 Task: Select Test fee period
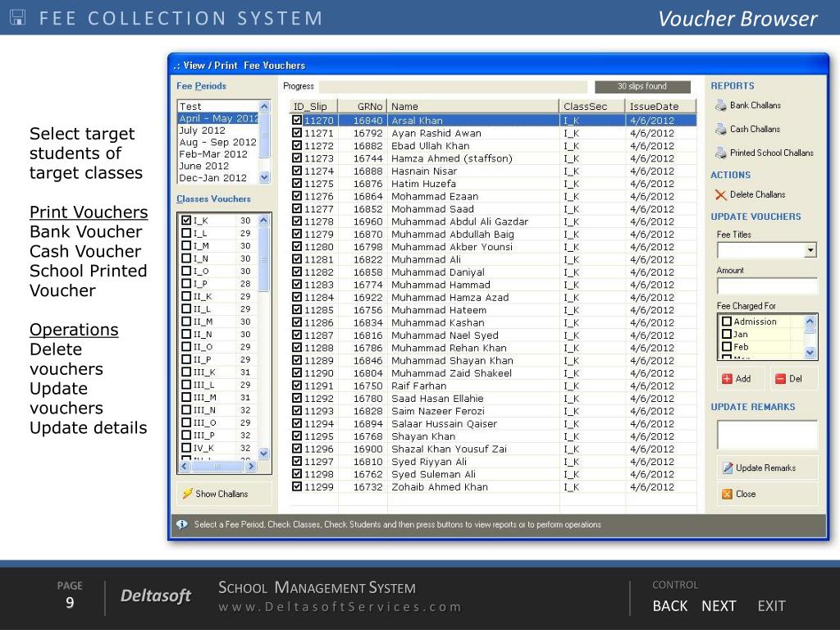(x=218, y=107)
